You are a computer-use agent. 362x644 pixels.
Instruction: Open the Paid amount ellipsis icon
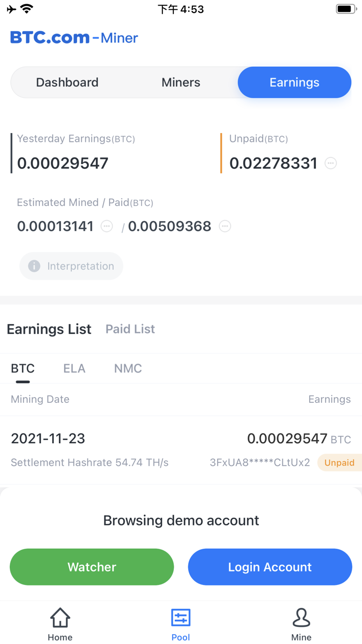click(x=225, y=226)
